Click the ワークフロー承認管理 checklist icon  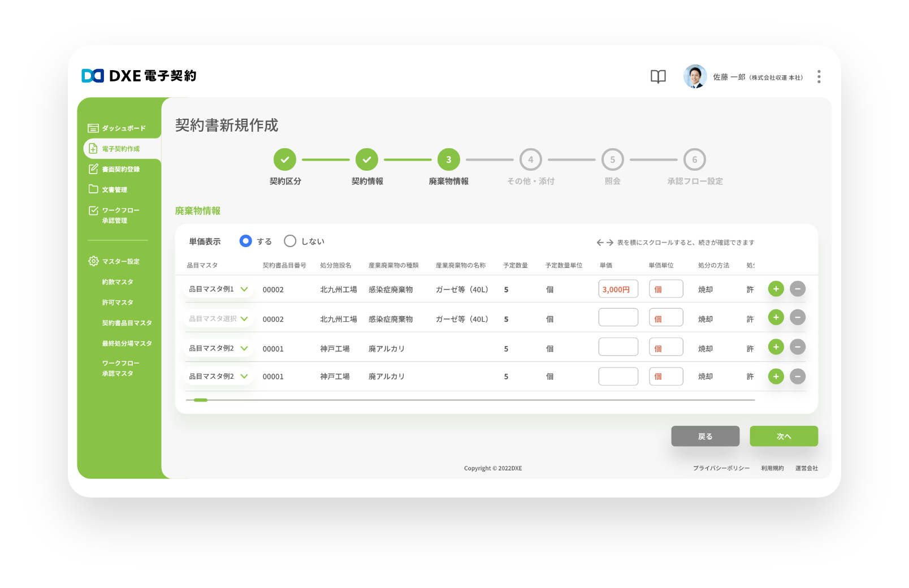pyautogui.click(x=93, y=210)
